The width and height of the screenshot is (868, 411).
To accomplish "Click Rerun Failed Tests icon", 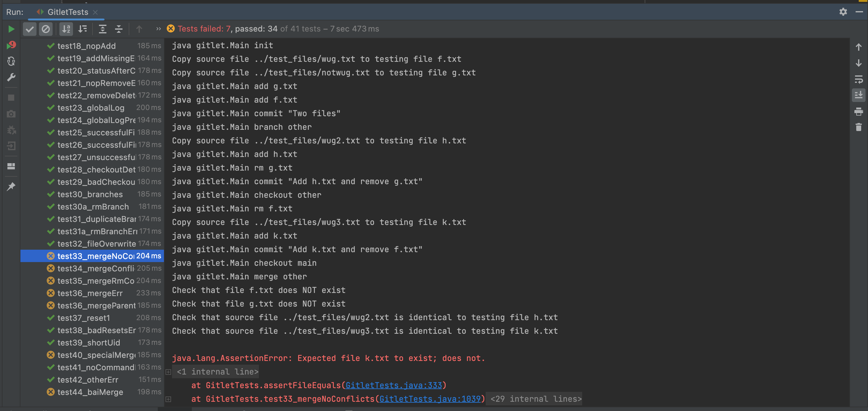I will click(11, 45).
